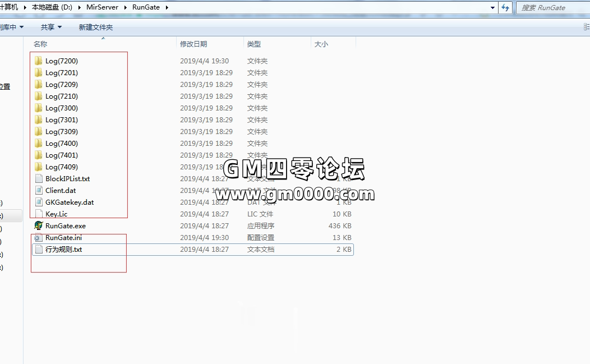590x364 pixels.
Task: Click the GKGatekey.dat file icon
Action: (x=38, y=202)
